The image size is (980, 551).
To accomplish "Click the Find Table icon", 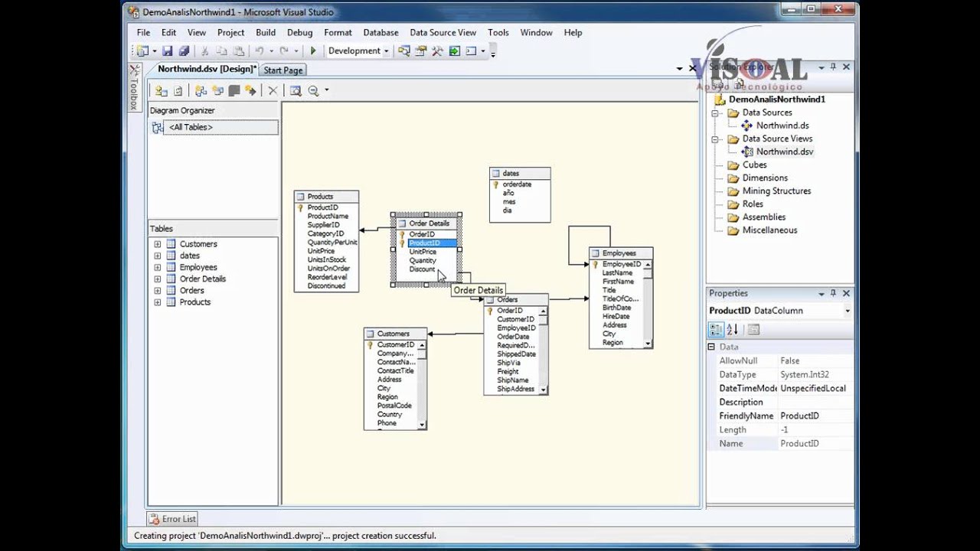I will 296,90.
